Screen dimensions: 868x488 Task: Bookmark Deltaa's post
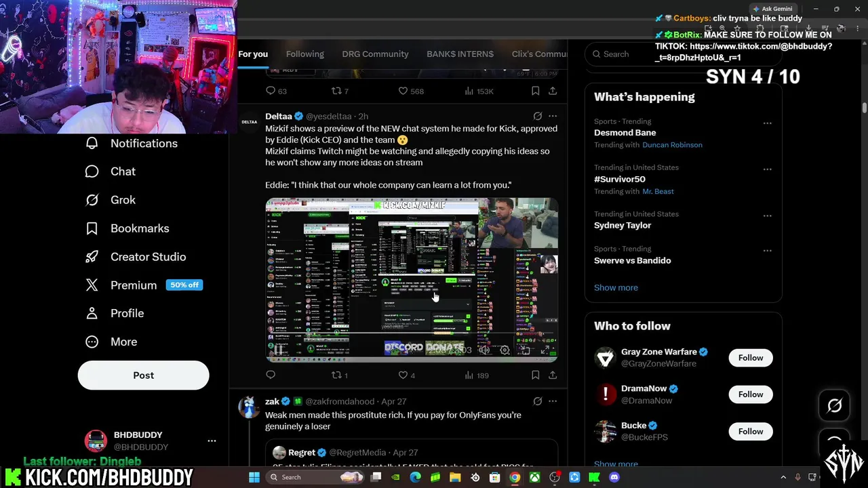pos(535,375)
